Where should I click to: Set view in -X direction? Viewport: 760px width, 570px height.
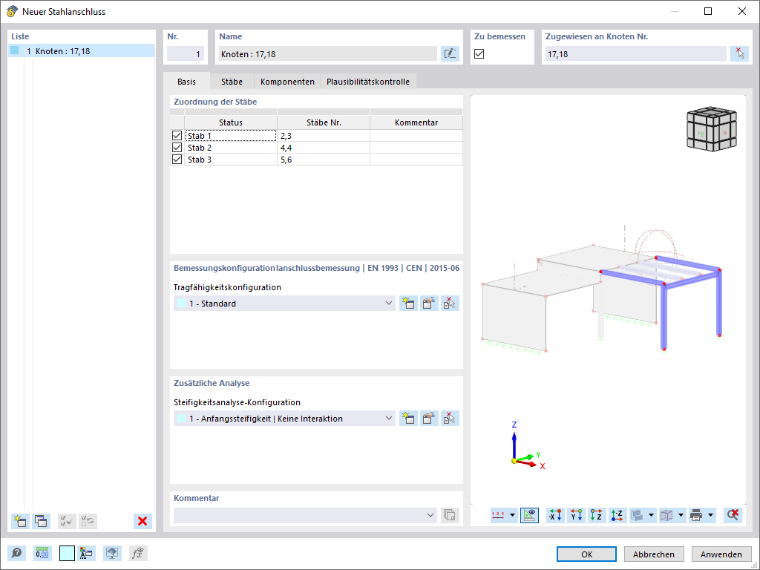(x=555, y=515)
